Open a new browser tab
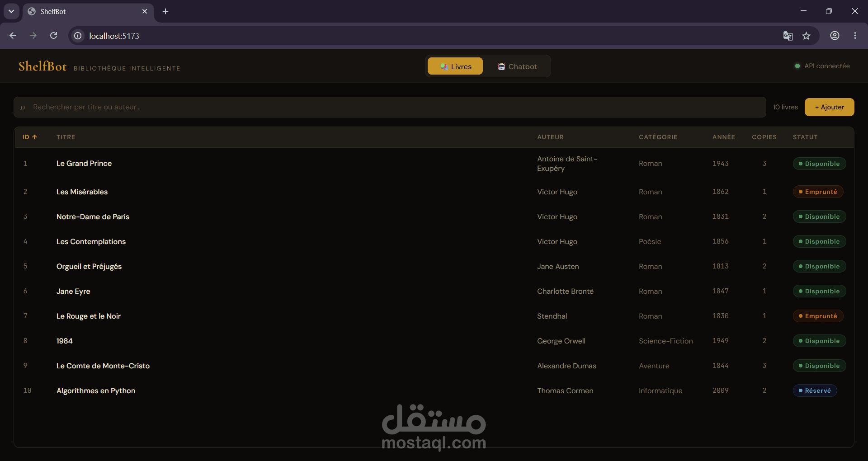Image resolution: width=868 pixels, height=461 pixels. (165, 11)
